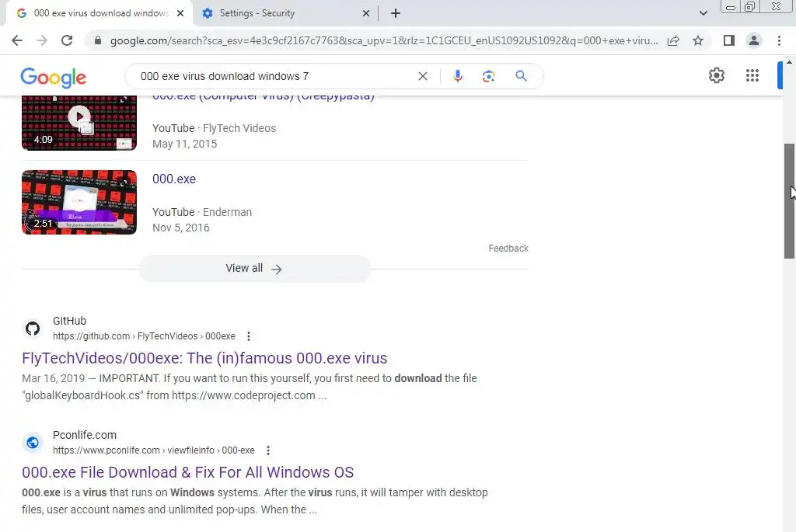This screenshot has width=796, height=532.
Task: Select the 000 exe virus download search tab
Action: 101,13
